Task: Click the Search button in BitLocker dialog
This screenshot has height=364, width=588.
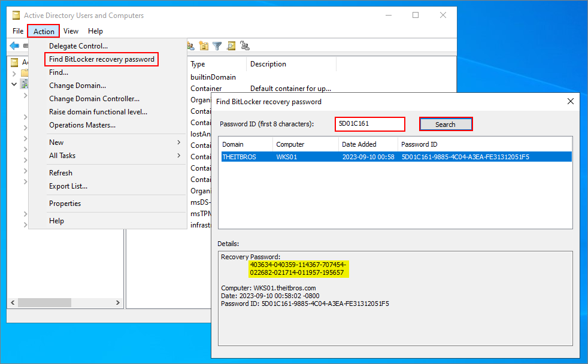Action: tap(445, 125)
